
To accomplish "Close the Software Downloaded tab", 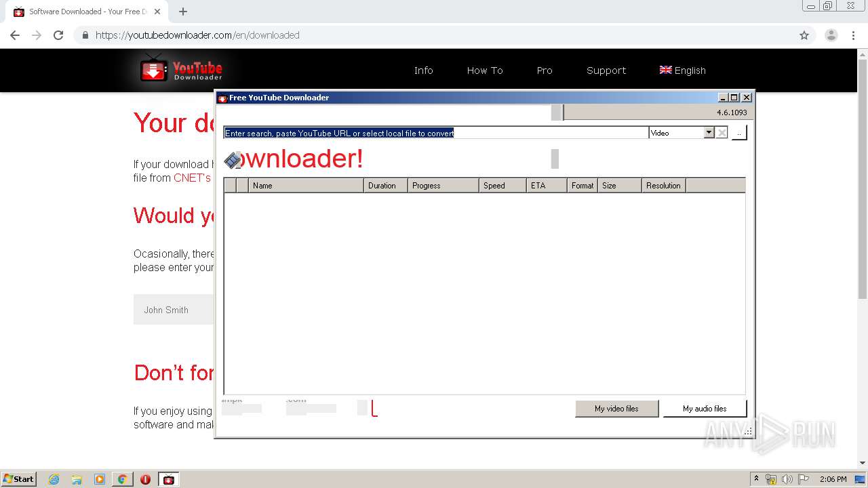I will click(x=158, y=12).
